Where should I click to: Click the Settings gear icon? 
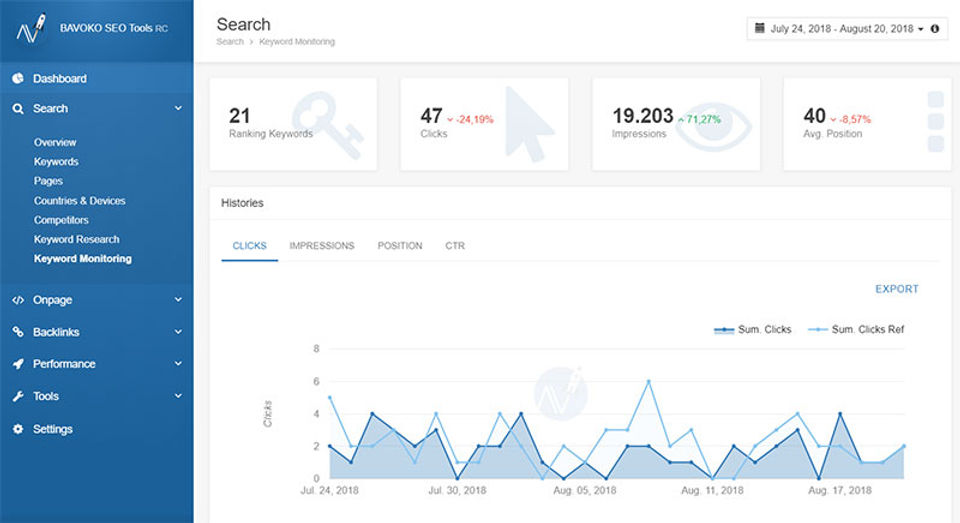(x=18, y=429)
